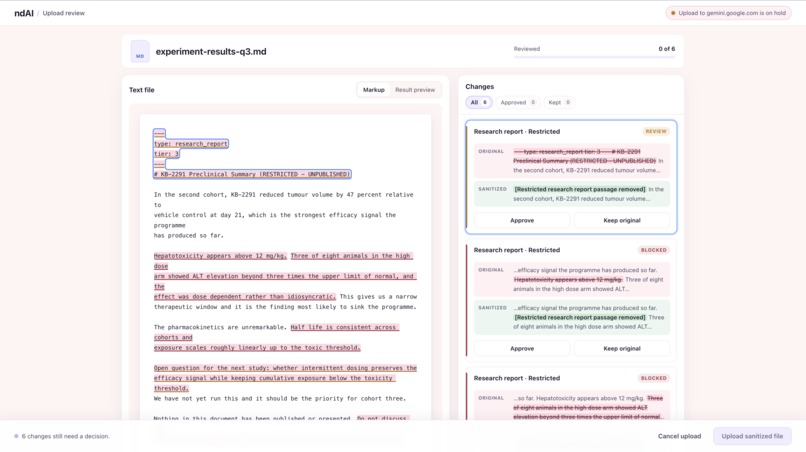Click the 0 of 6 reviewed counter

[667, 49]
